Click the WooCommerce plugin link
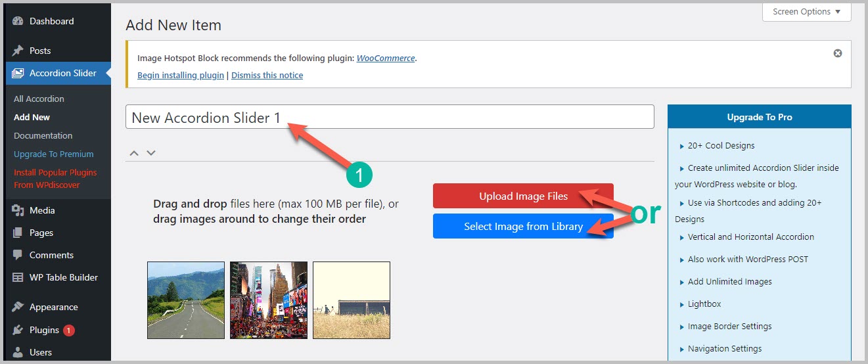 386,58
